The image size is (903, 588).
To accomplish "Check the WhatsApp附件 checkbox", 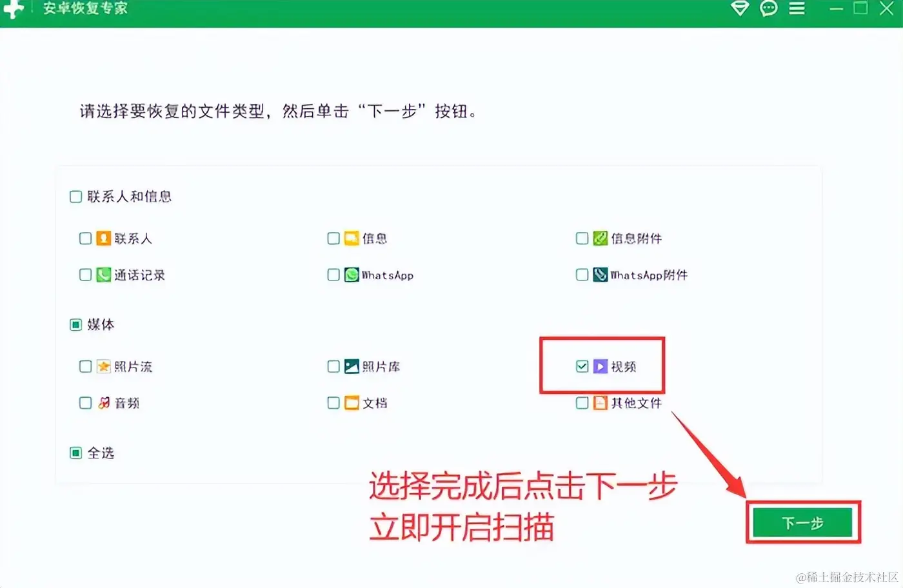I will click(x=582, y=275).
